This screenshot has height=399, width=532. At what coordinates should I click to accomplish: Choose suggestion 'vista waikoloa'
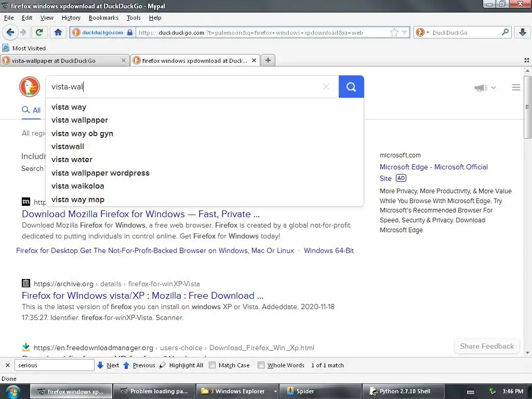(x=205, y=186)
